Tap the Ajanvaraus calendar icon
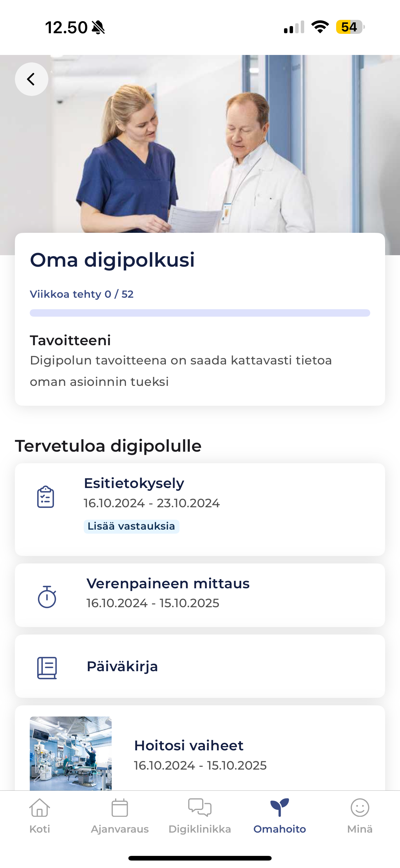The image size is (400, 868). (x=119, y=808)
